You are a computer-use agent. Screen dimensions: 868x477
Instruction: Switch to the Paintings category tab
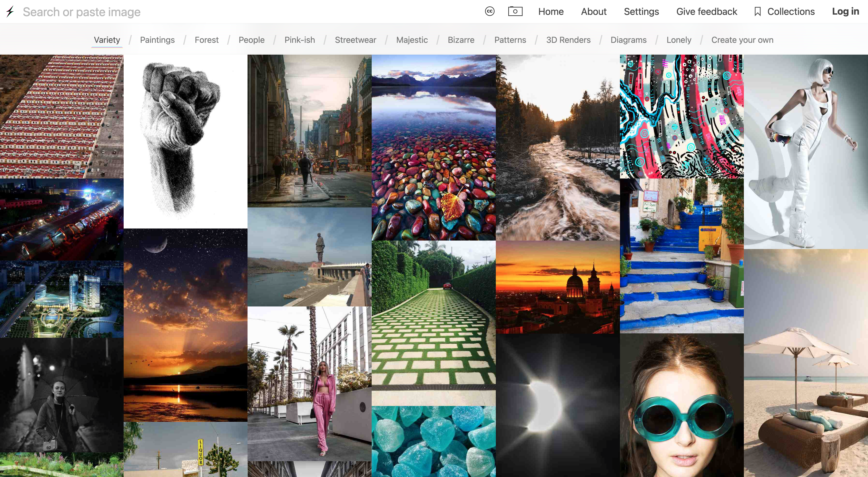(157, 40)
